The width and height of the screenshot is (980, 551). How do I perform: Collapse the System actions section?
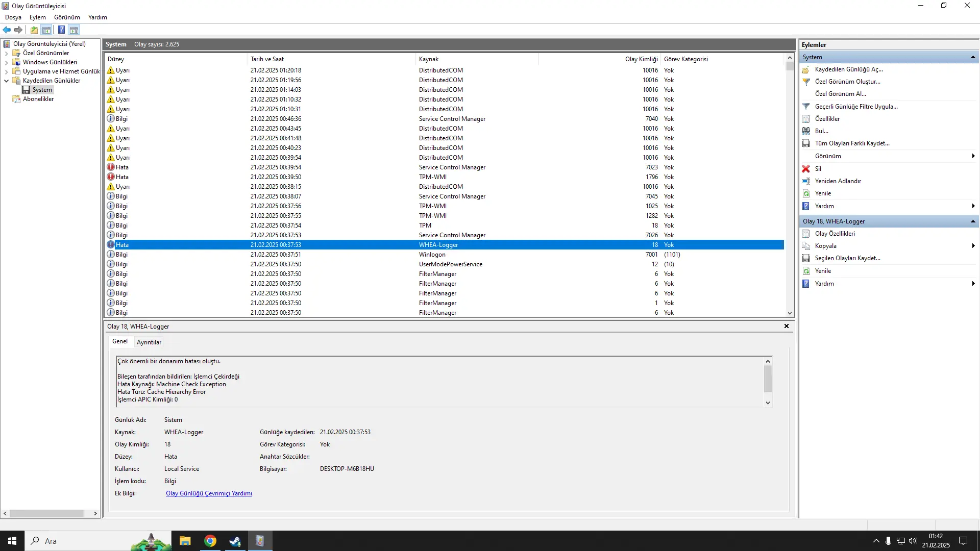click(973, 57)
